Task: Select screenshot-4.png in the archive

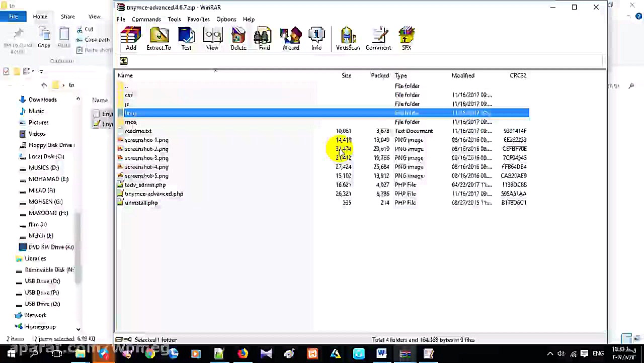Action: pos(323,167)
